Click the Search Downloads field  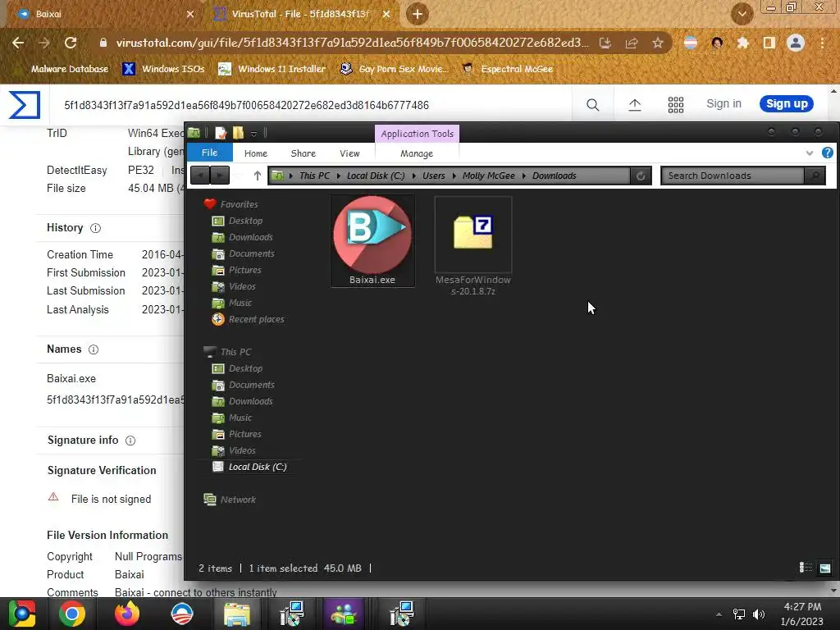point(733,176)
